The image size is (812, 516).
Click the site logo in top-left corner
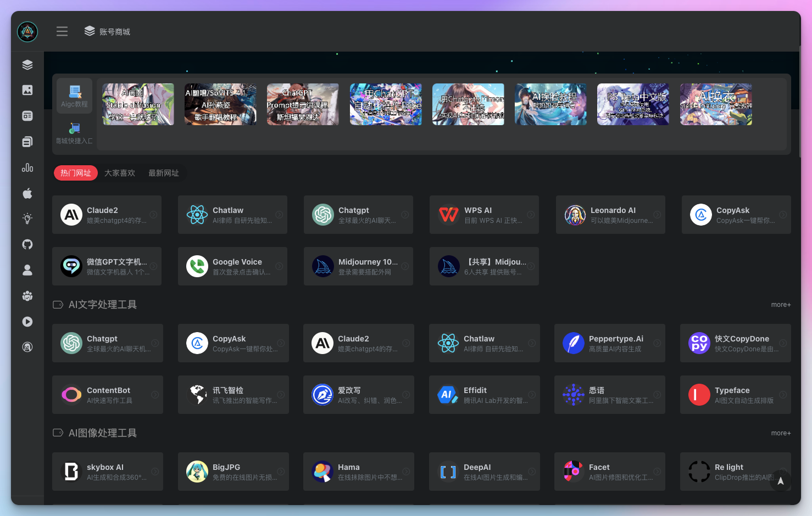tap(27, 32)
